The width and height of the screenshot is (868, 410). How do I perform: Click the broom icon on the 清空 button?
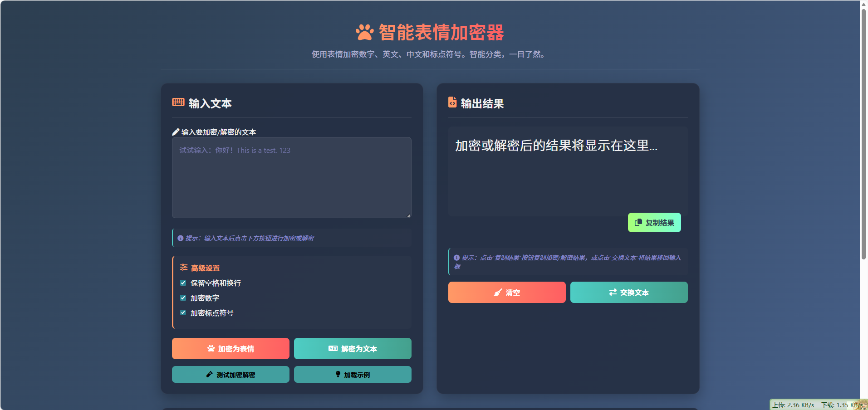tap(498, 293)
